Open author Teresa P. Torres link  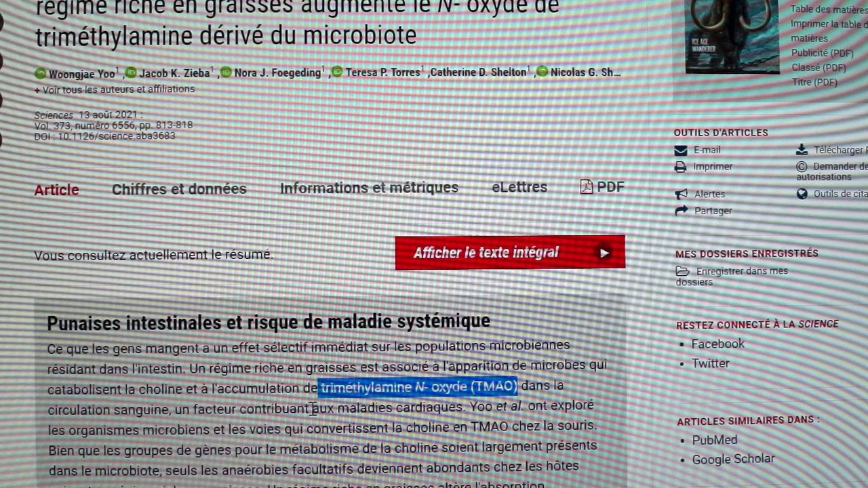tap(383, 72)
